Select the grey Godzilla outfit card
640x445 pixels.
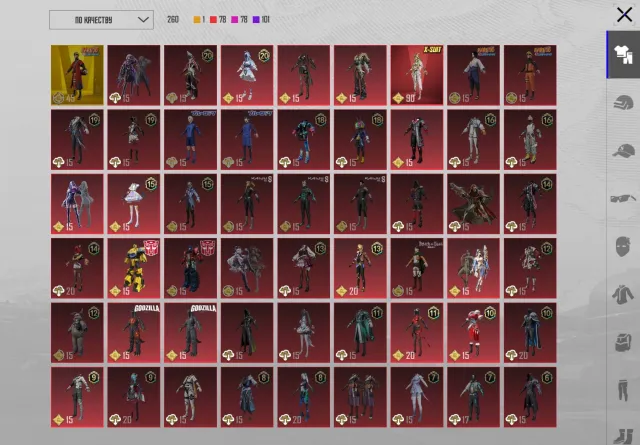pyautogui.click(x=191, y=333)
